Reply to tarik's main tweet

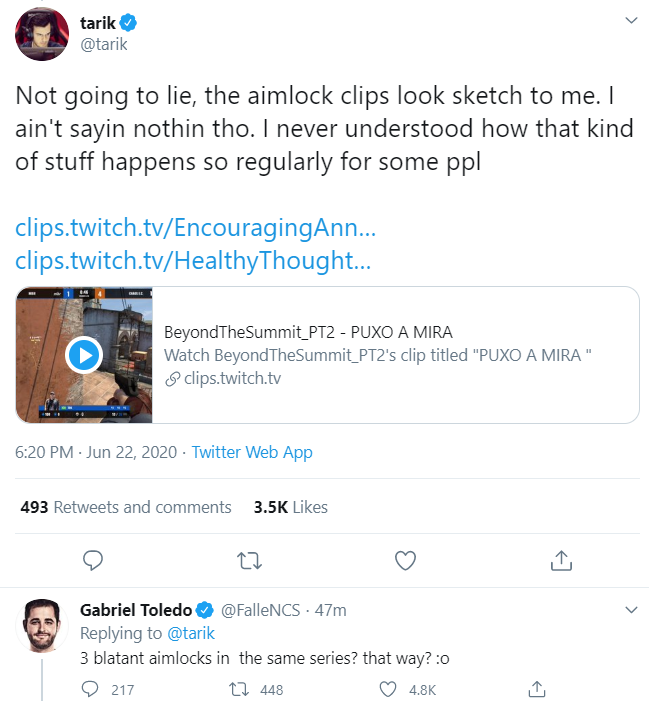[93, 559]
